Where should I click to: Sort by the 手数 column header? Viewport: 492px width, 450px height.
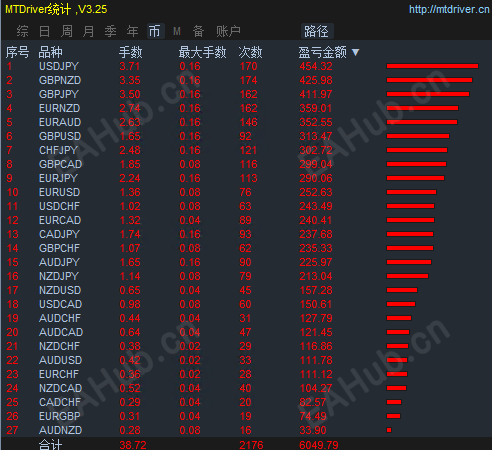click(131, 52)
